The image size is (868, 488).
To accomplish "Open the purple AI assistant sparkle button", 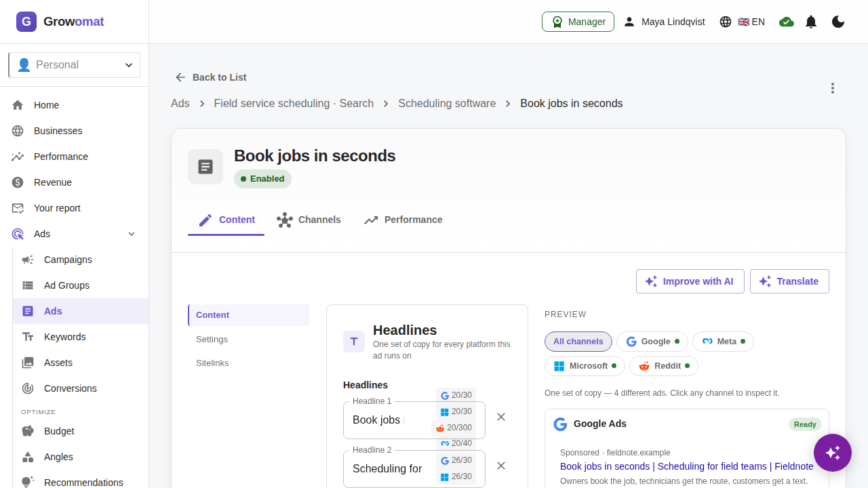I will click(833, 453).
